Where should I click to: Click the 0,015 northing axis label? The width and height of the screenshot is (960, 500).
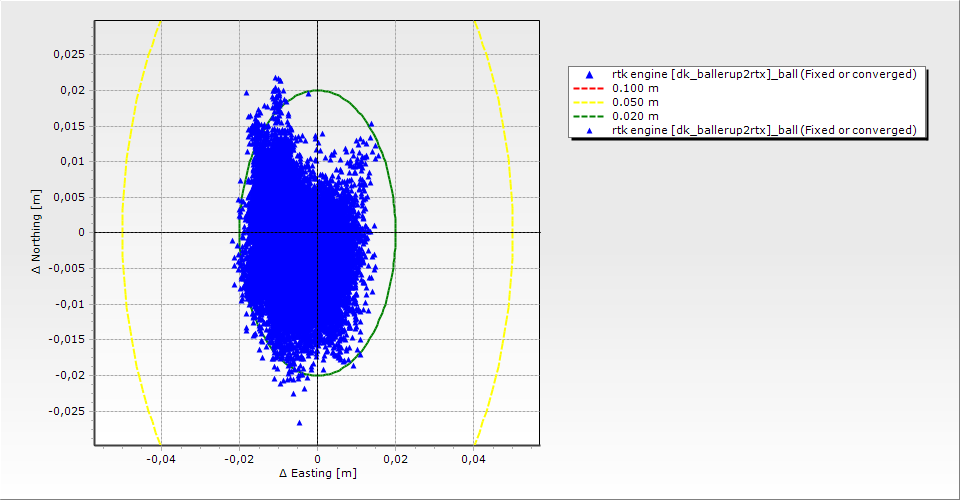[69, 126]
